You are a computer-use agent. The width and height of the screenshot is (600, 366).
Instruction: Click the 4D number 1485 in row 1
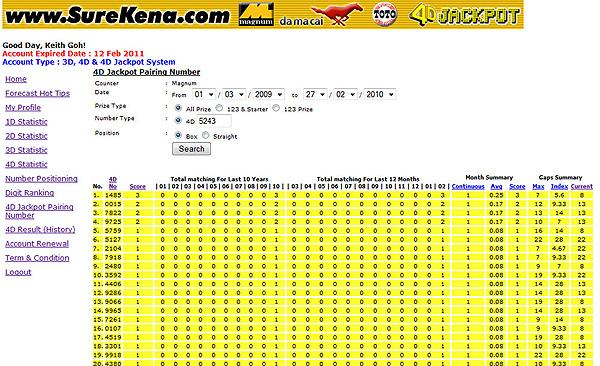point(113,195)
